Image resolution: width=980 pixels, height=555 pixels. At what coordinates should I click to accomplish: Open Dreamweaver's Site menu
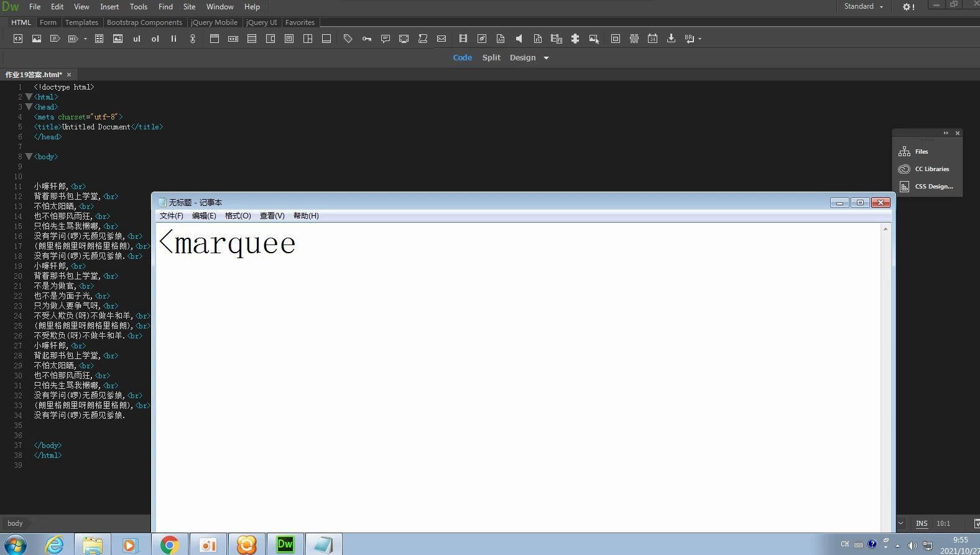pyautogui.click(x=189, y=6)
